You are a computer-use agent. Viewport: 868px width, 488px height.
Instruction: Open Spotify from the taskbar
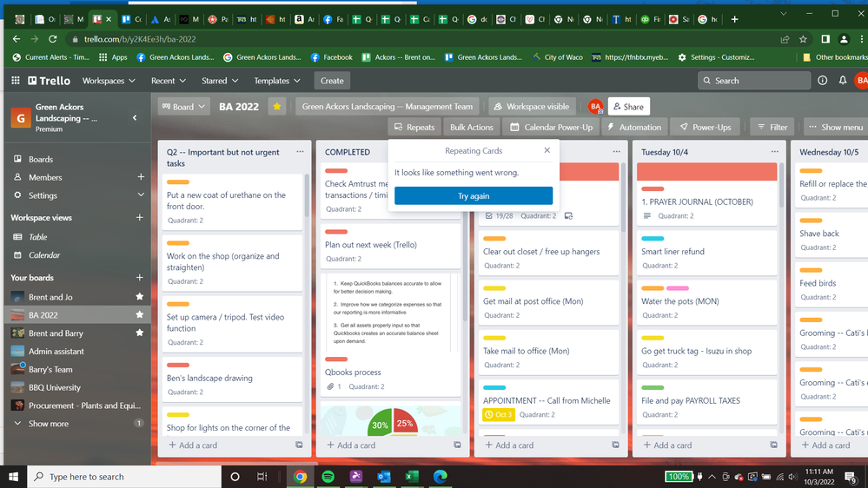click(x=328, y=477)
